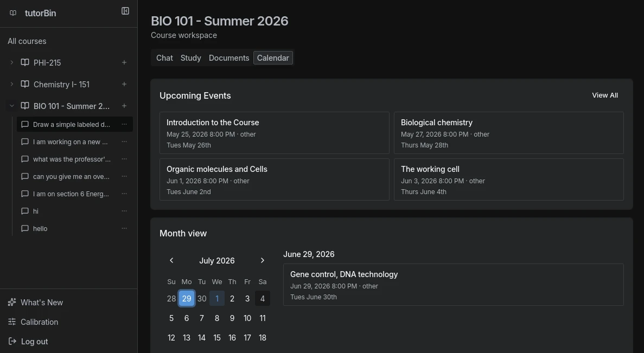This screenshot has height=353, width=644.
Task: Open options for 'Draw a simple labeled d...' chat
Action: coord(124,124)
